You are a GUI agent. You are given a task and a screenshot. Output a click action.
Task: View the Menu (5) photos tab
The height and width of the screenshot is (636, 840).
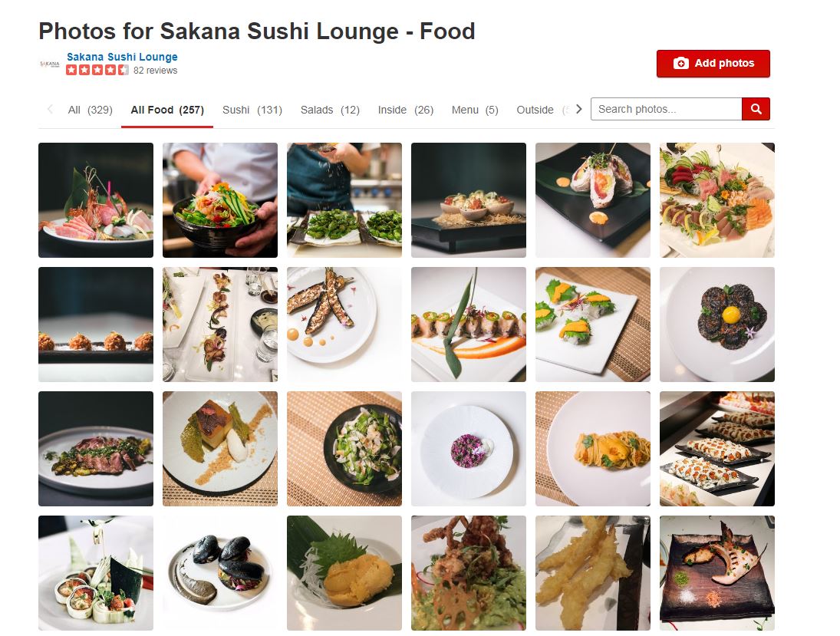tap(475, 110)
